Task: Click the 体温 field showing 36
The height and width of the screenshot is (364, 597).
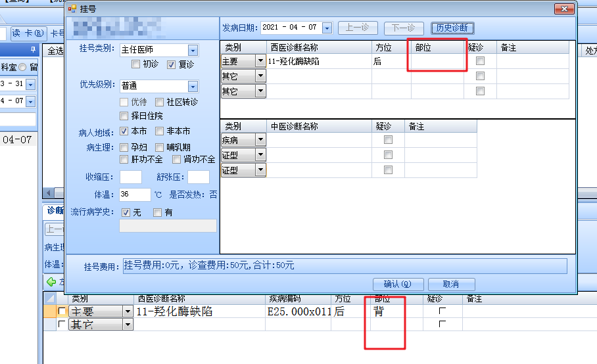Action: 135,194
